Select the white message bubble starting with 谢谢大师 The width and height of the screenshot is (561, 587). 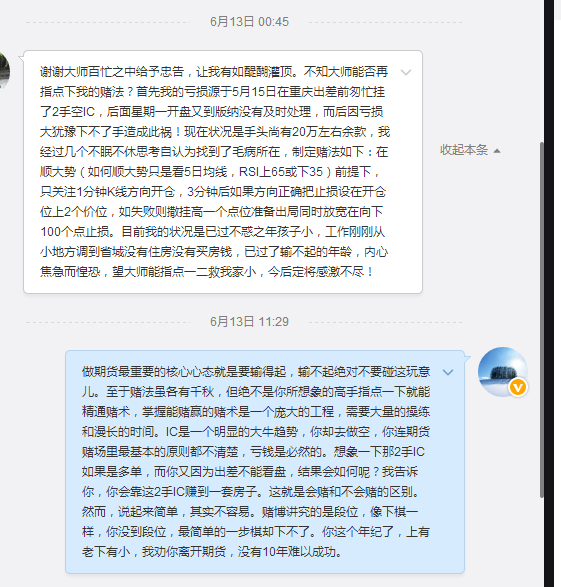(223, 172)
